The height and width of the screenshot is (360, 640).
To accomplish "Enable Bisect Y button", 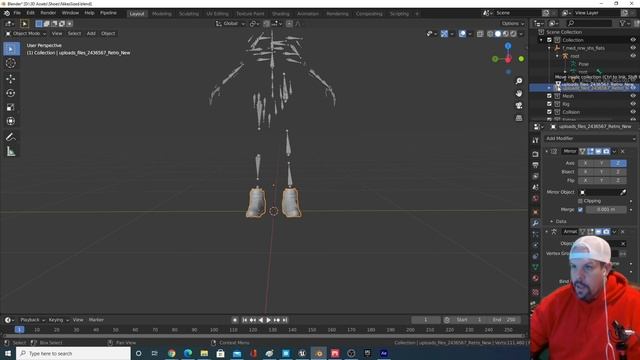I will click(602, 172).
